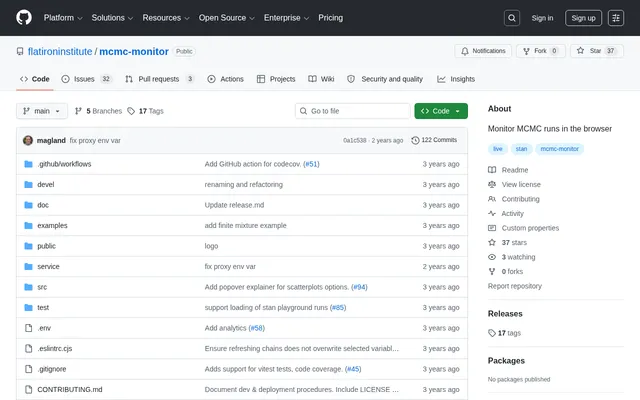Open the main branch selector dropdown
The height and width of the screenshot is (400, 640).
click(42, 111)
